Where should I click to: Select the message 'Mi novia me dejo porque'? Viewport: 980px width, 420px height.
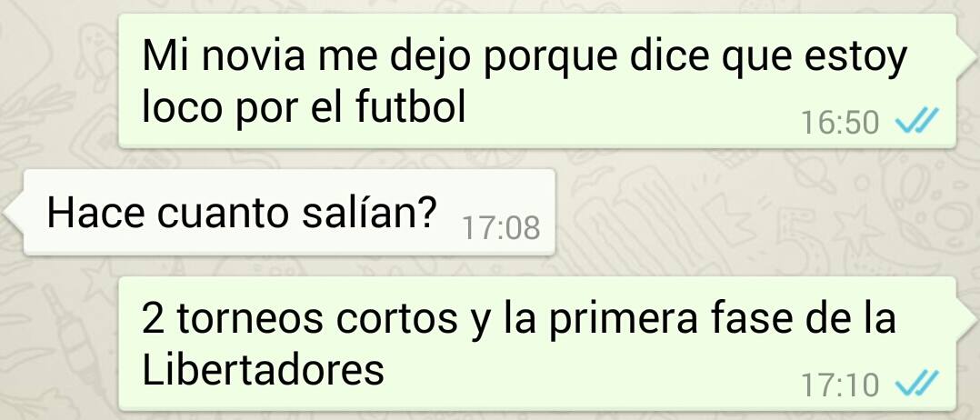click(537, 80)
